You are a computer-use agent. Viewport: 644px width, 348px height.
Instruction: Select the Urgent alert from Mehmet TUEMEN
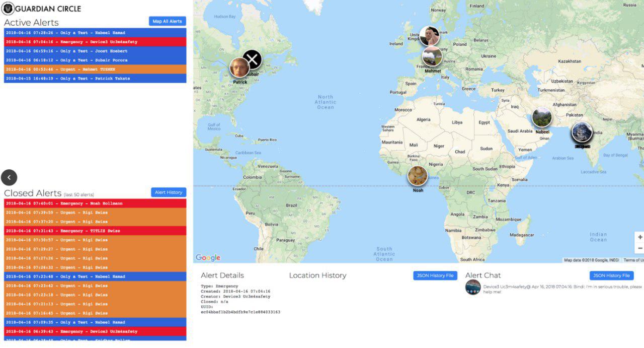click(x=95, y=69)
